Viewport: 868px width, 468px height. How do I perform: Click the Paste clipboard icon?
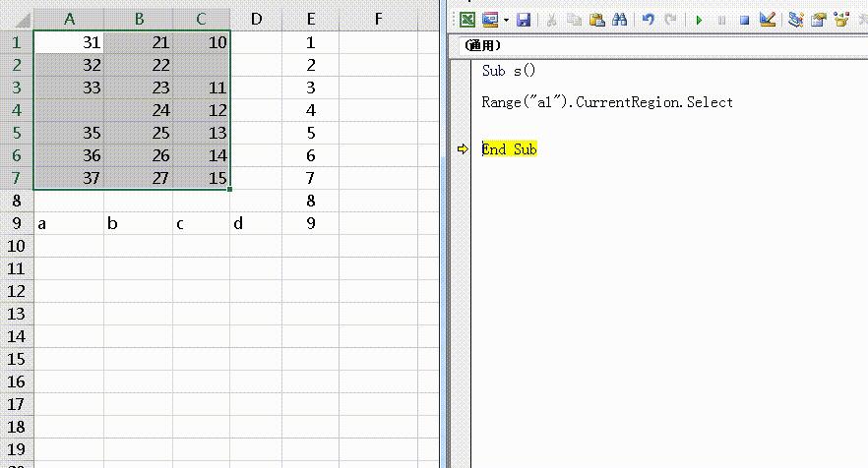pos(596,20)
